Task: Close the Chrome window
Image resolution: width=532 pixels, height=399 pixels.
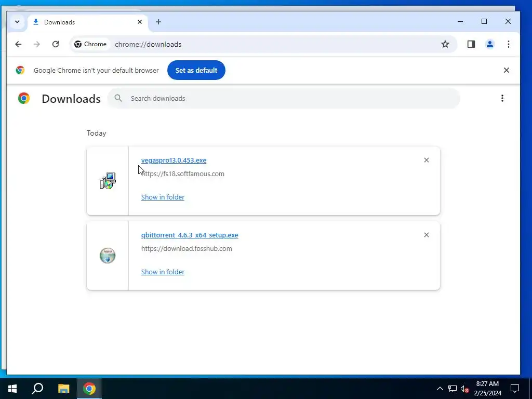Action: (x=508, y=21)
